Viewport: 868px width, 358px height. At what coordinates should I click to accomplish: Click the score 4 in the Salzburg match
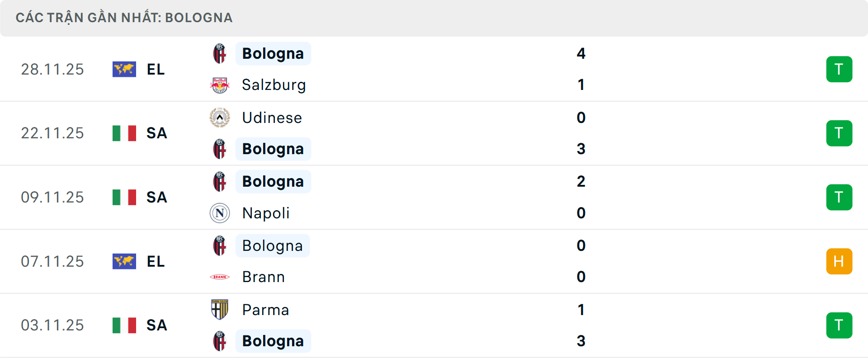pos(582,53)
